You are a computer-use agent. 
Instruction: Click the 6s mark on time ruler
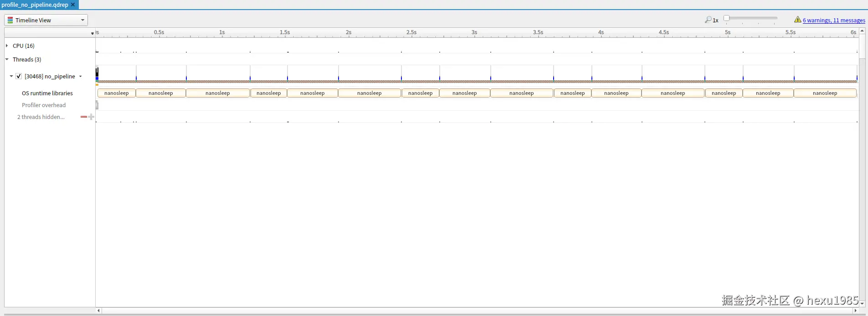coord(853,33)
